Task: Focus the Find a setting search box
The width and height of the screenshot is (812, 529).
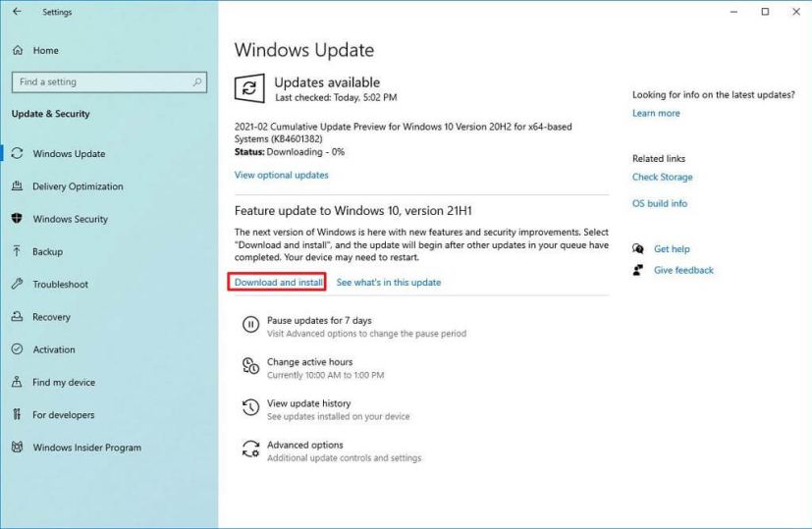Action: (x=109, y=81)
